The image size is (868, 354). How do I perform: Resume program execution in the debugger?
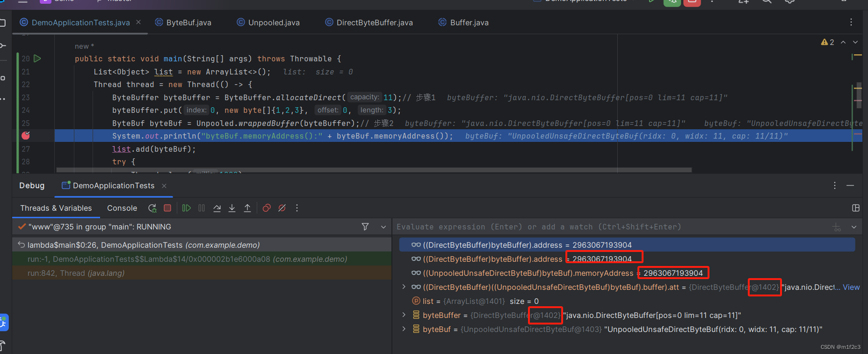coord(186,208)
